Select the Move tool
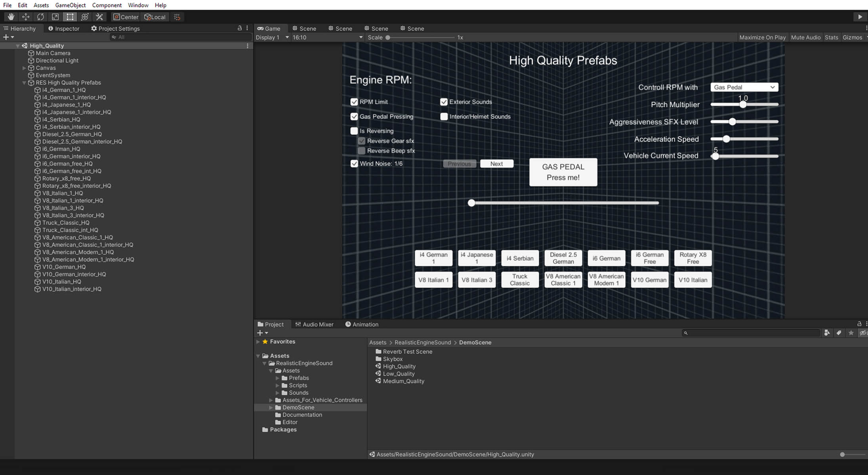This screenshot has height=475, width=868. tap(26, 17)
